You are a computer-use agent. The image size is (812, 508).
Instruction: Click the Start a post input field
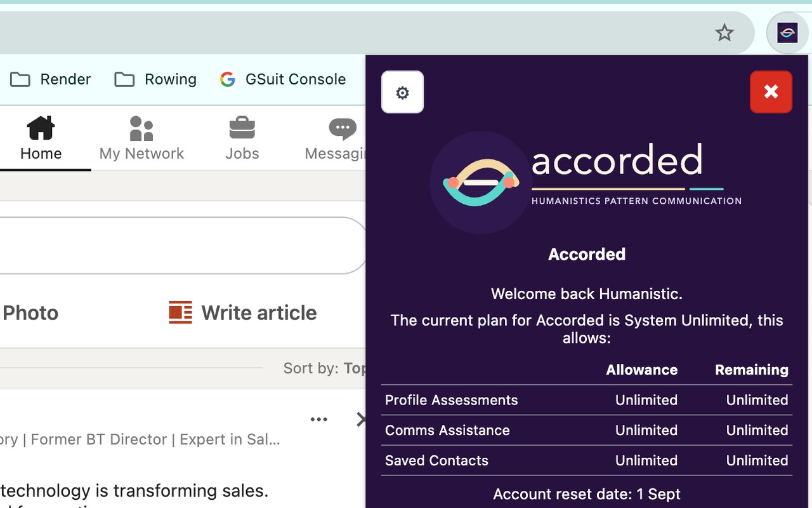coord(183,246)
